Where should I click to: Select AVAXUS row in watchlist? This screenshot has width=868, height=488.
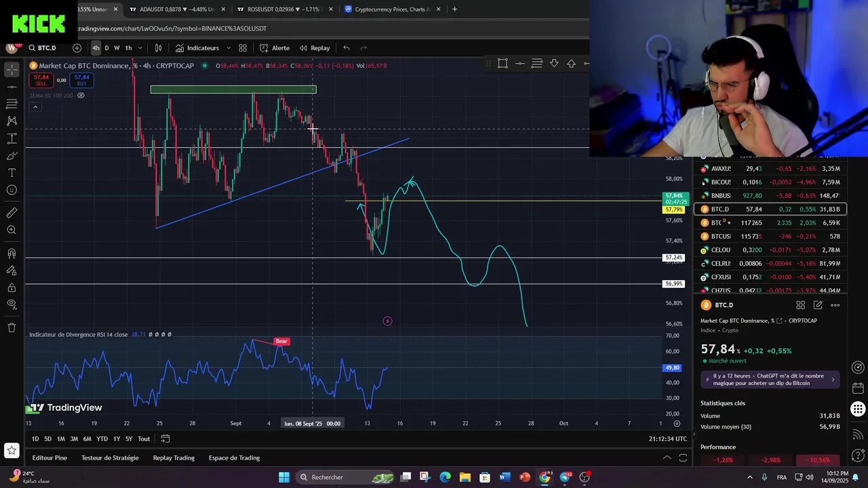(x=770, y=169)
